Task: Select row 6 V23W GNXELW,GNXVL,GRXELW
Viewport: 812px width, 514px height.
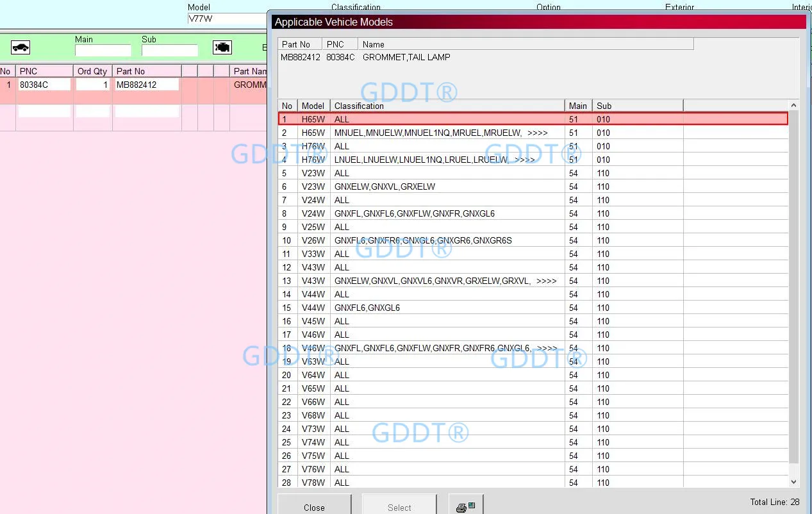Action: coord(533,187)
